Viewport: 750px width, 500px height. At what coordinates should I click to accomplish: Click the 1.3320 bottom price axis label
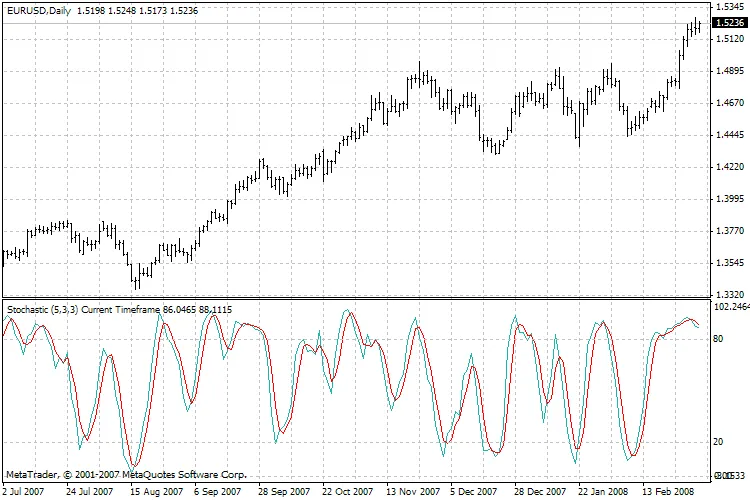[x=729, y=295]
